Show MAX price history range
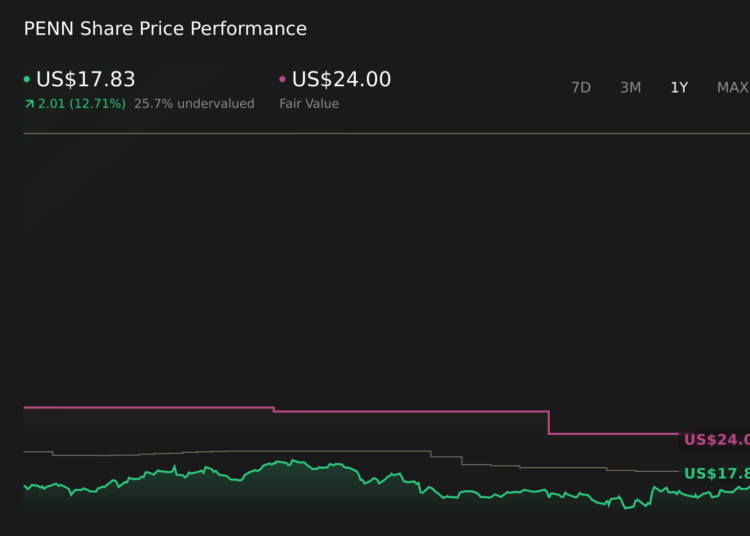This screenshot has height=536, width=750. pyautogui.click(x=733, y=88)
